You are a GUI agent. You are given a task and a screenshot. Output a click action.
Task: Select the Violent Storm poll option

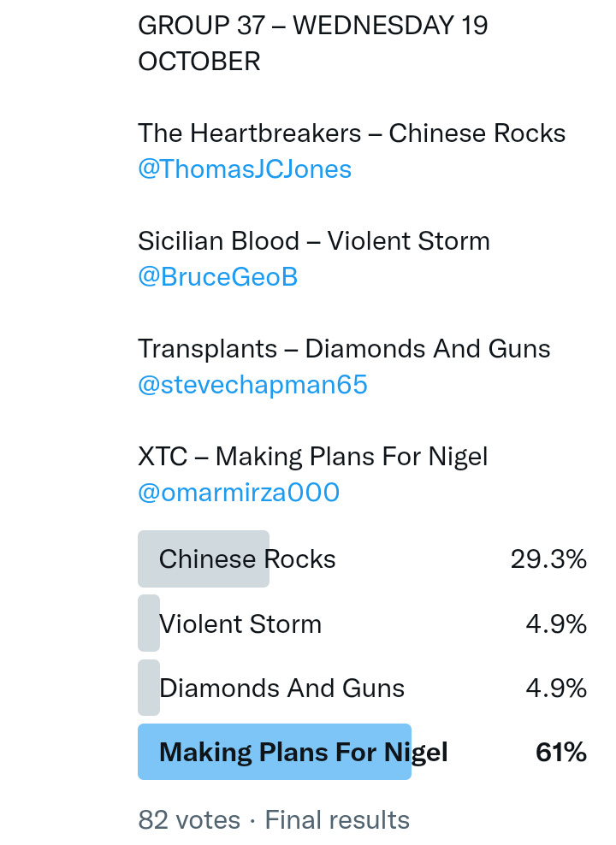[x=240, y=624]
